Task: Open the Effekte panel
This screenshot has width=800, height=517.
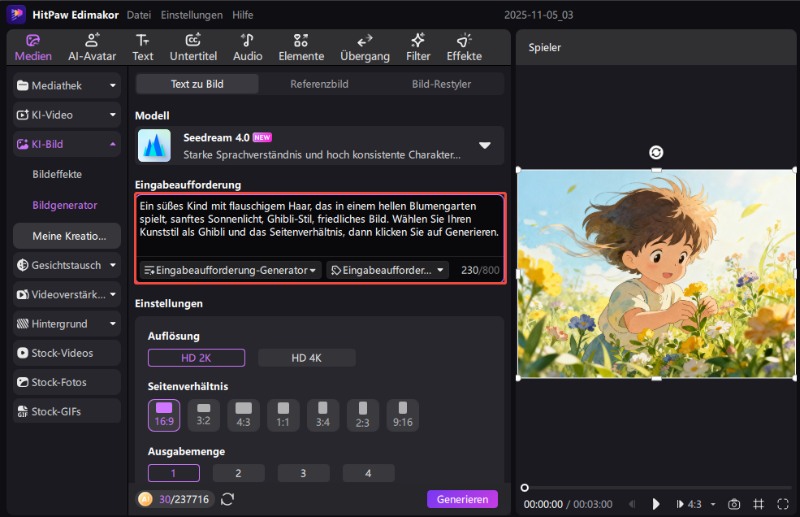Action: [464, 47]
